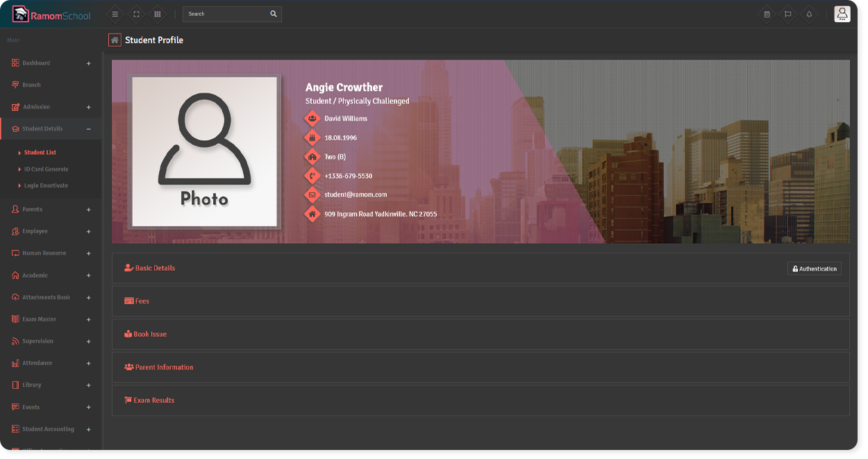The image size is (868, 459).
Task: Click the flag icon in header
Action: (x=787, y=14)
